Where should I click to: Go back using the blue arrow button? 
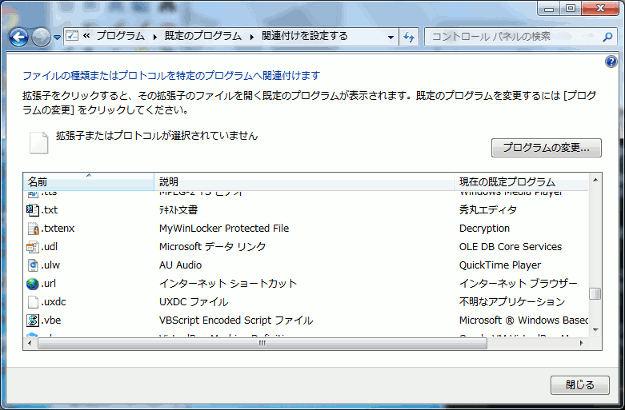pyautogui.click(x=18, y=37)
